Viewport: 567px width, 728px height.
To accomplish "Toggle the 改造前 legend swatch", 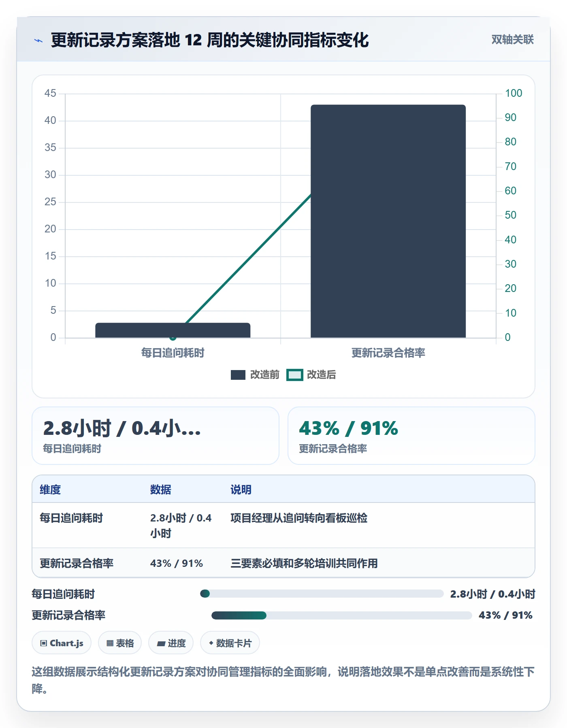I will (238, 375).
